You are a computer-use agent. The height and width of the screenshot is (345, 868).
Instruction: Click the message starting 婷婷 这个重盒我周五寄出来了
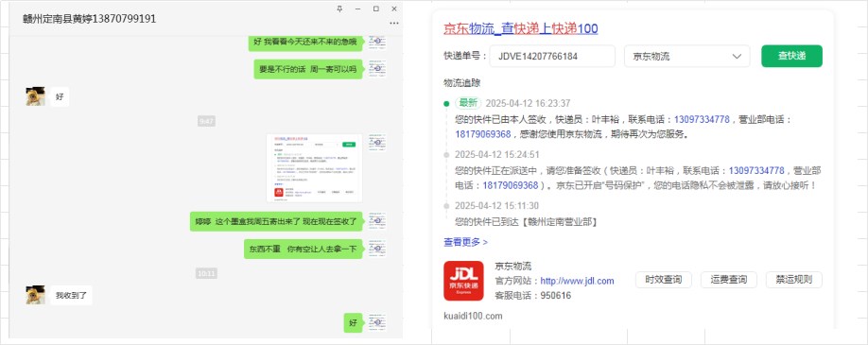[x=276, y=221]
